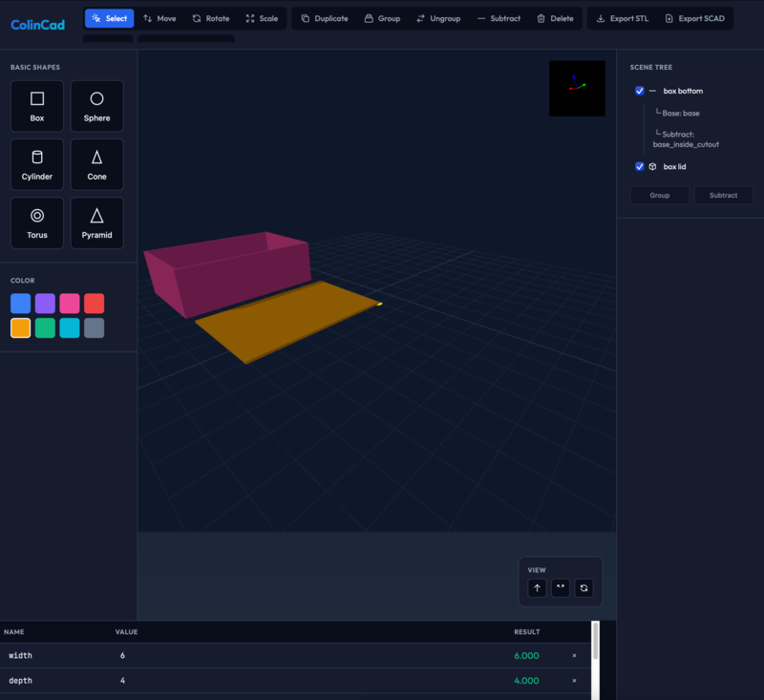
Task: Click the up-arrow view button
Action: pyautogui.click(x=537, y=588)
